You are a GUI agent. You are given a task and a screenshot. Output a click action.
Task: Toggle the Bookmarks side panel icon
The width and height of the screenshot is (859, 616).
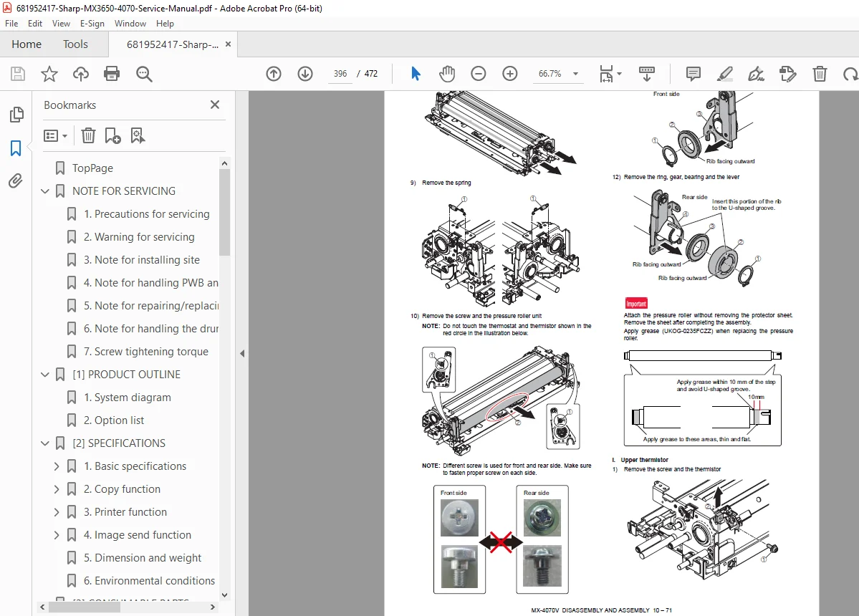click(16, 148)
